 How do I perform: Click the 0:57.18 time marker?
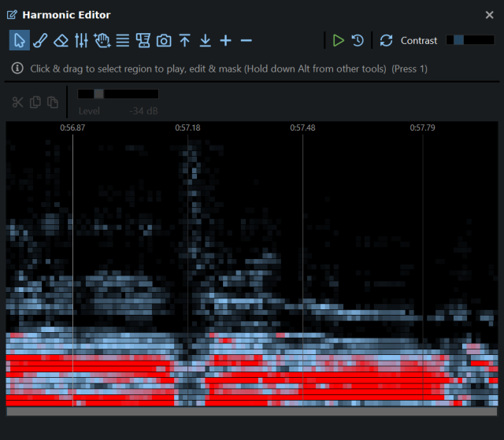(x=187, y=128)
